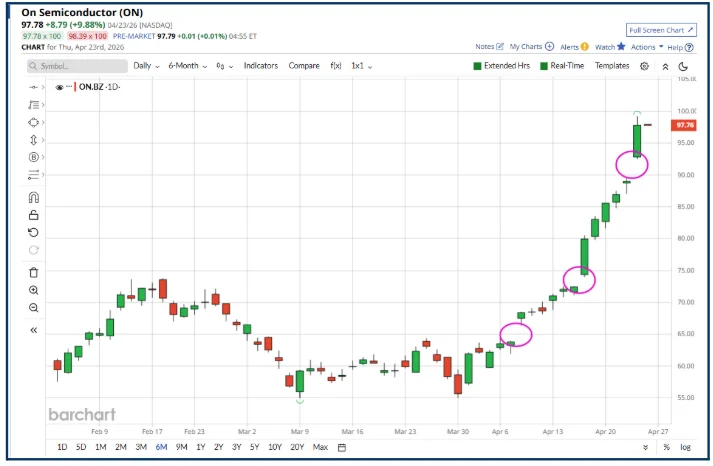Open the pattern lines tool
713x466 pixels.
pyautogui.click(x=34, y=175)
